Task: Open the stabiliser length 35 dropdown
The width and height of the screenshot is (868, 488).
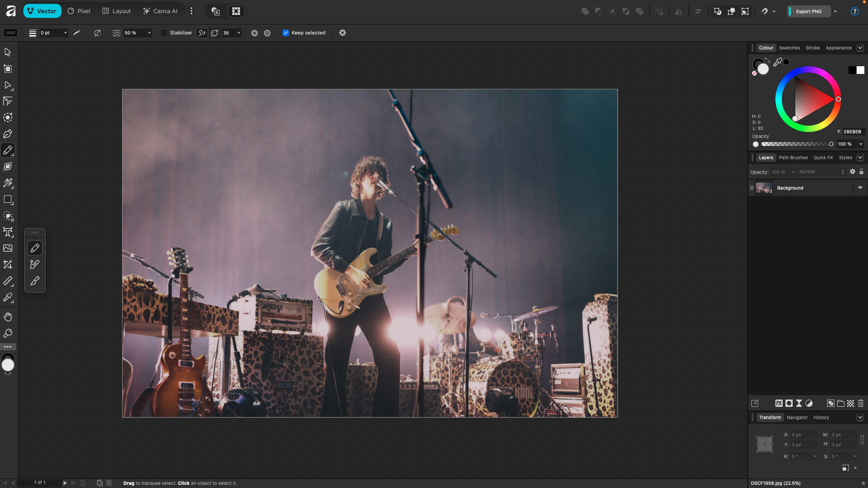Action: pyautogui.click(x=239, y=33)
